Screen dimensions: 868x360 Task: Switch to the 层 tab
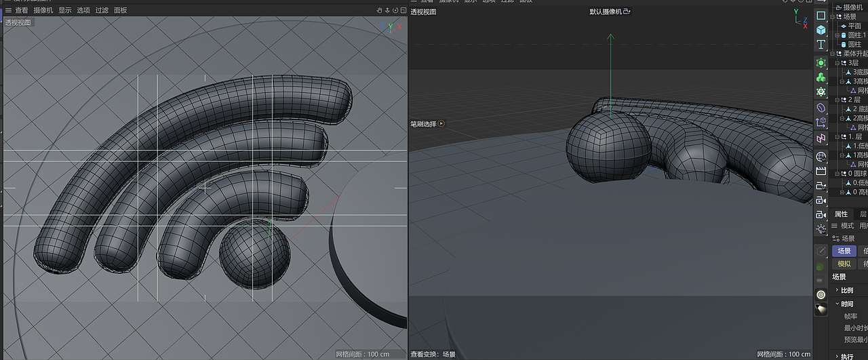863,214
